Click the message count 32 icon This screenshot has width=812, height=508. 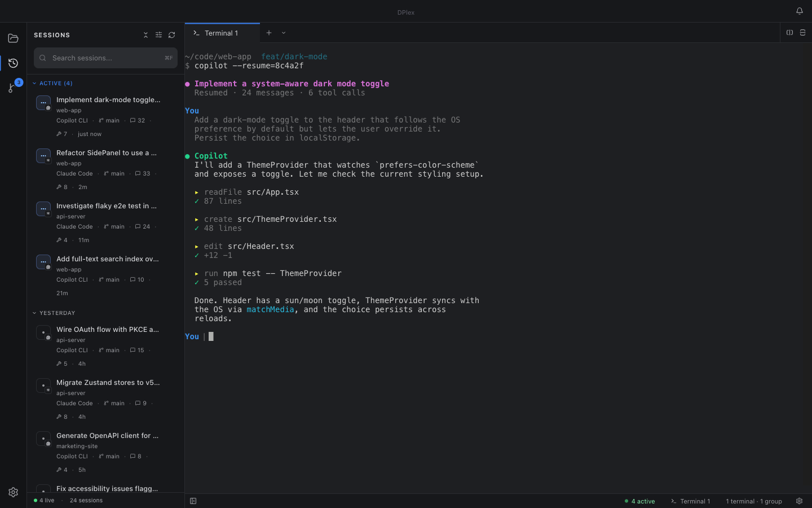point(133,121)
